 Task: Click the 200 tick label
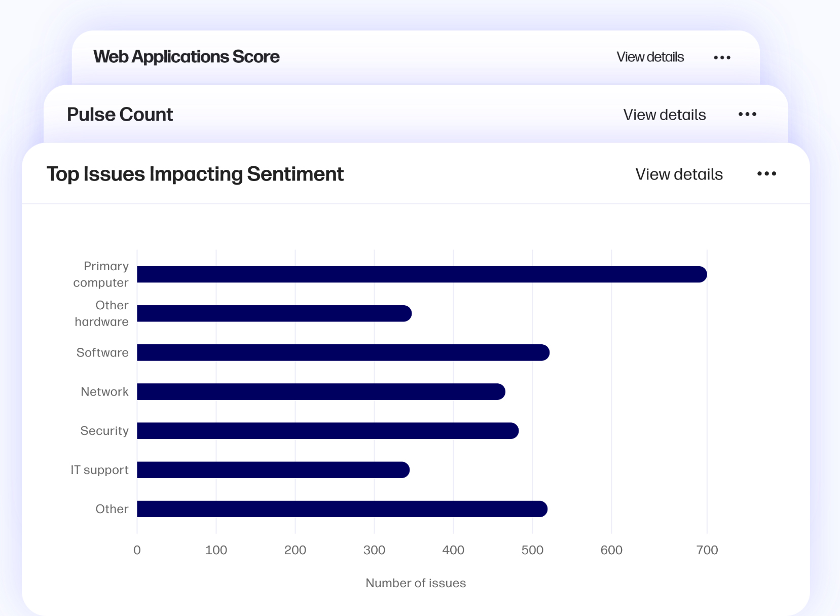tap(295, 550)
